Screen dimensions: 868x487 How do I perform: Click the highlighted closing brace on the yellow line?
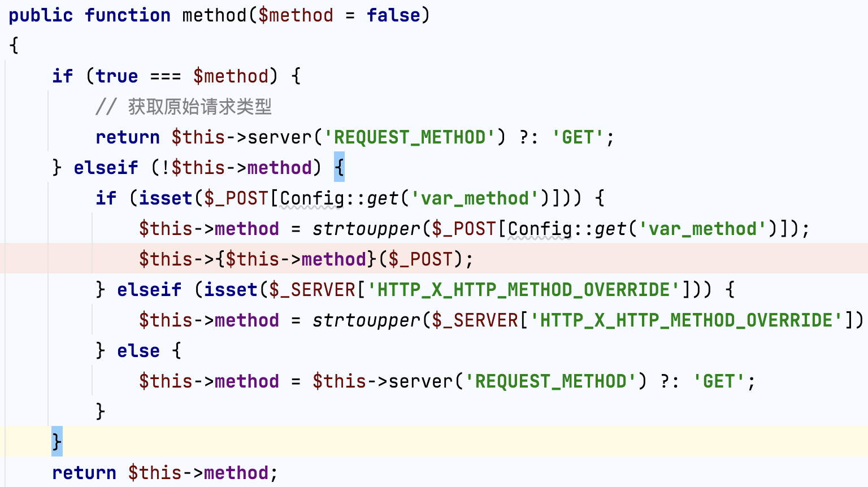coord(57,441)
